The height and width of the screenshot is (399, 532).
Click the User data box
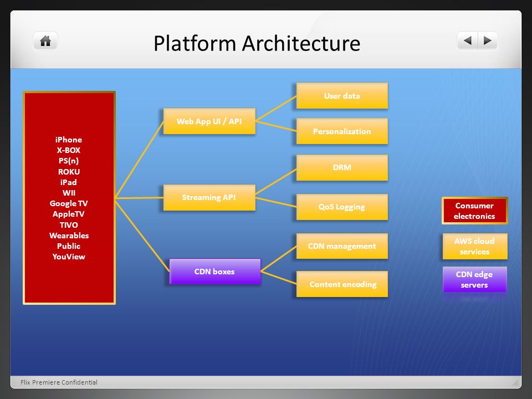pyautogui.click(x=342, y=96)
